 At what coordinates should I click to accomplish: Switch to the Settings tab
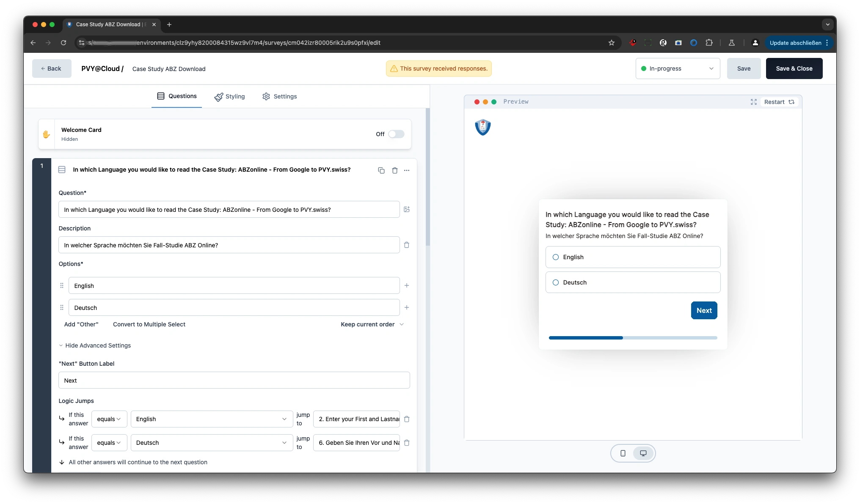click(280, 96)
